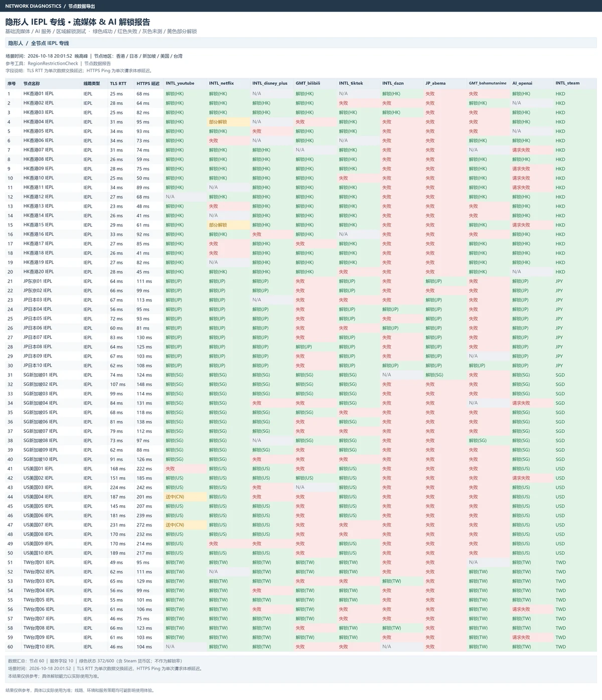602x700 pixels.
Task: Click the 送中(CN) cell for US美国04
Action: click(x=175, y=497)
